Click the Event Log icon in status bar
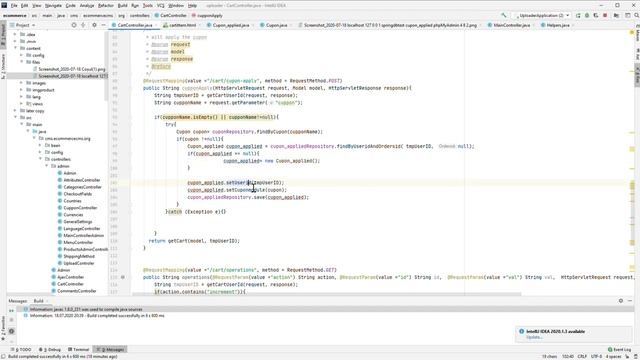 [x=610, y=349]
